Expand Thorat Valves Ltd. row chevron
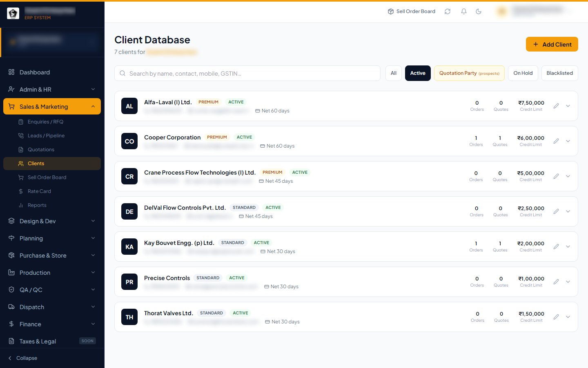Image resolution: width=588 pixels, height=368 pixels. point(568,317)
